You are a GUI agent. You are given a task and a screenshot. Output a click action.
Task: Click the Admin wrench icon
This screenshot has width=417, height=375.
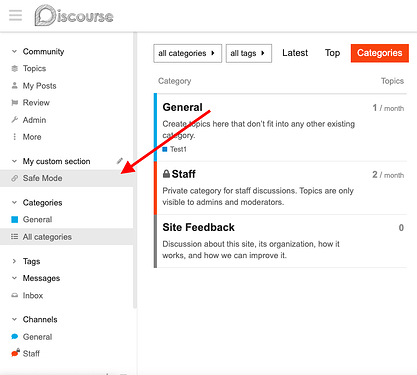click(14, 120)
